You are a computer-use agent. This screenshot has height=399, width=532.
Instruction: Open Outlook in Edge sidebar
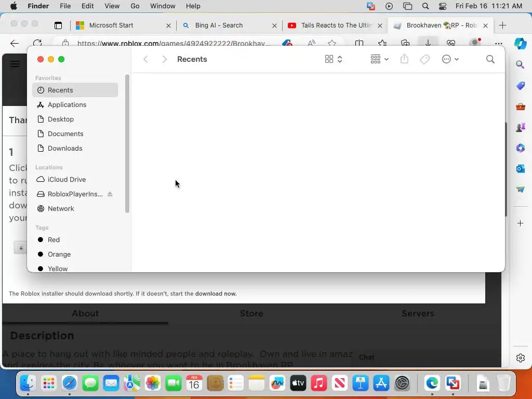point(521,169)
